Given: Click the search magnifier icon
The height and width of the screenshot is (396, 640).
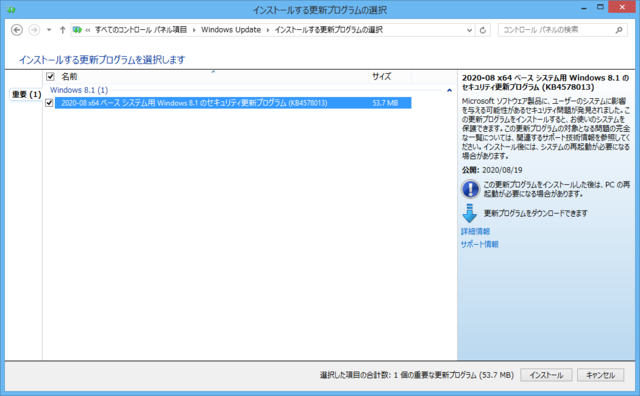Looking at the screenshot, I should coord(619,30).
